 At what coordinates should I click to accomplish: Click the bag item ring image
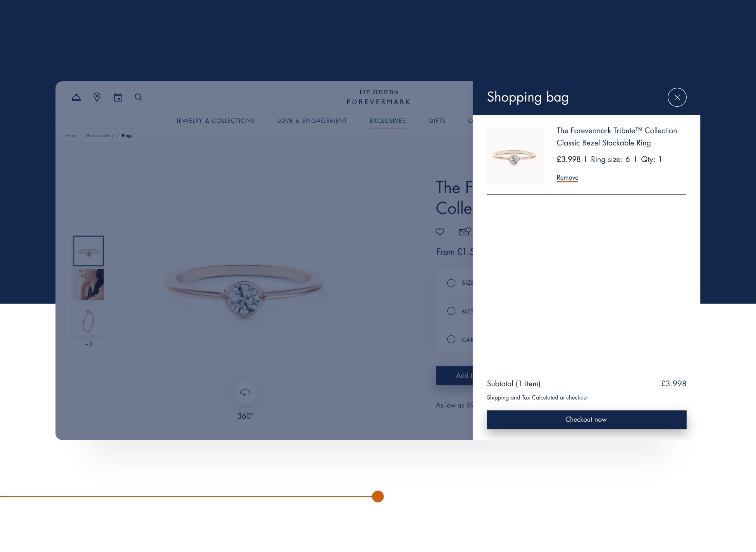pyautogui.click(x=516, y=156)
